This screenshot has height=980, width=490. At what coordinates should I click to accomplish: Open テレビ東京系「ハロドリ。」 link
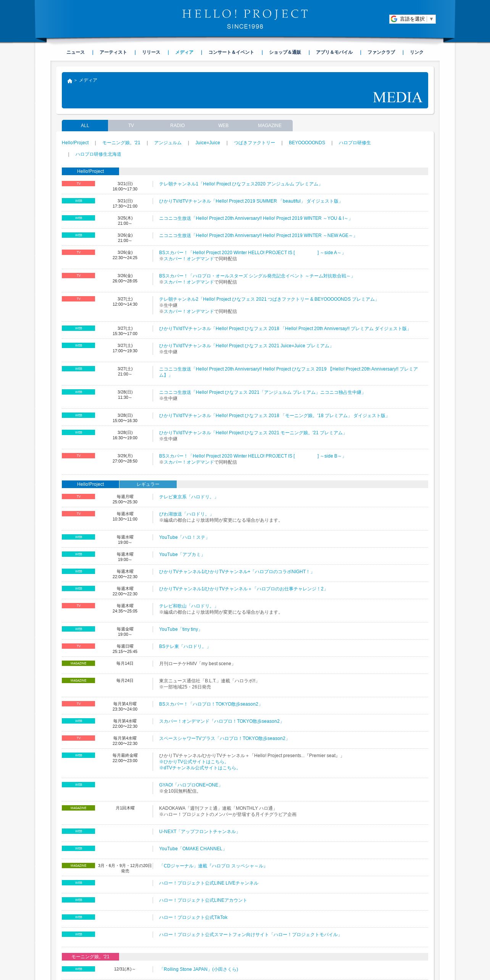[x=189, y=497]
